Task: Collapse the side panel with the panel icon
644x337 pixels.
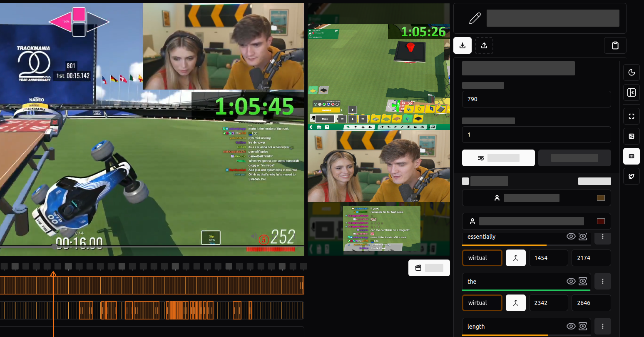Action: [x=632, y=92]
